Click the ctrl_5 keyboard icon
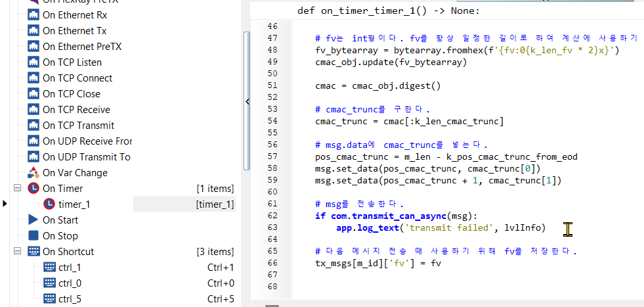Image resolution: width=644 pixels, height=307 pixels. [x=49, y=298]
